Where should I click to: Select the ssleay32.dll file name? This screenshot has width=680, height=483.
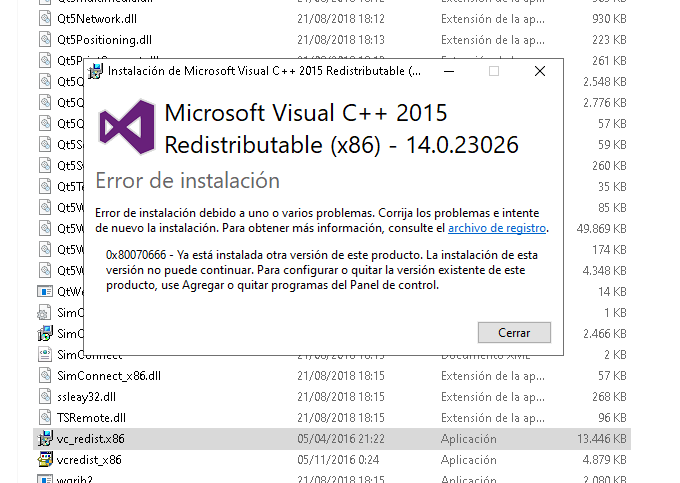pos(88,397)
